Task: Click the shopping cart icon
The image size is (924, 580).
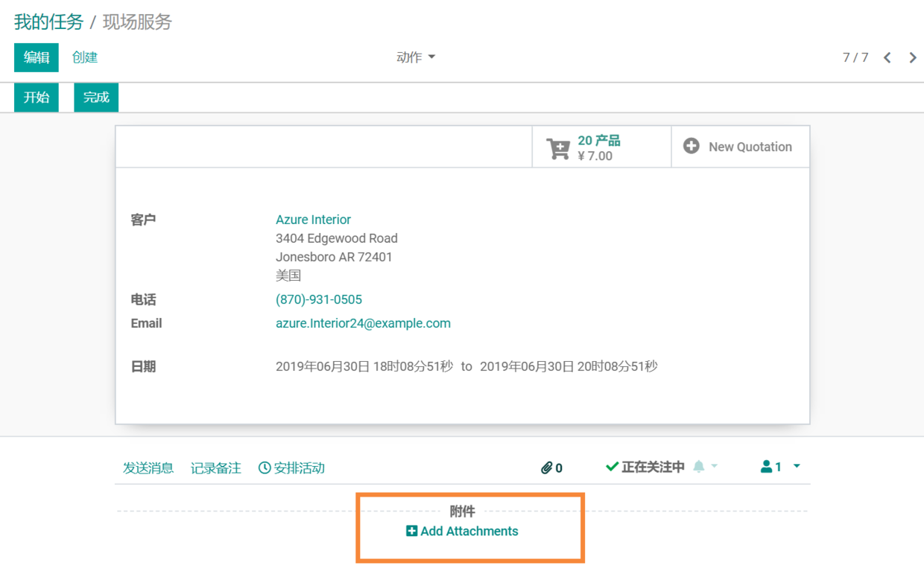Action: (x=558, y=148)
